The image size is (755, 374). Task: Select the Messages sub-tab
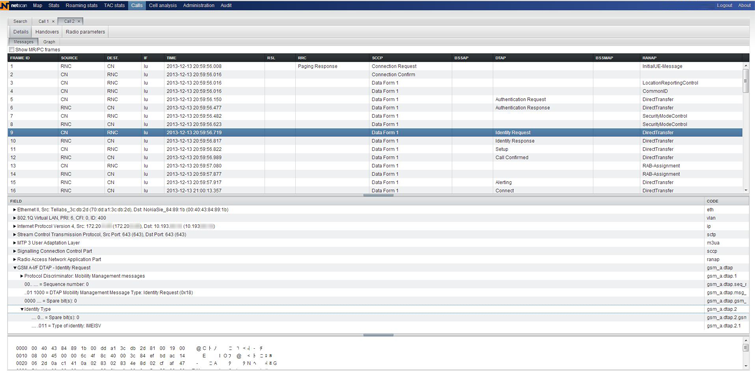coord(24,42)
